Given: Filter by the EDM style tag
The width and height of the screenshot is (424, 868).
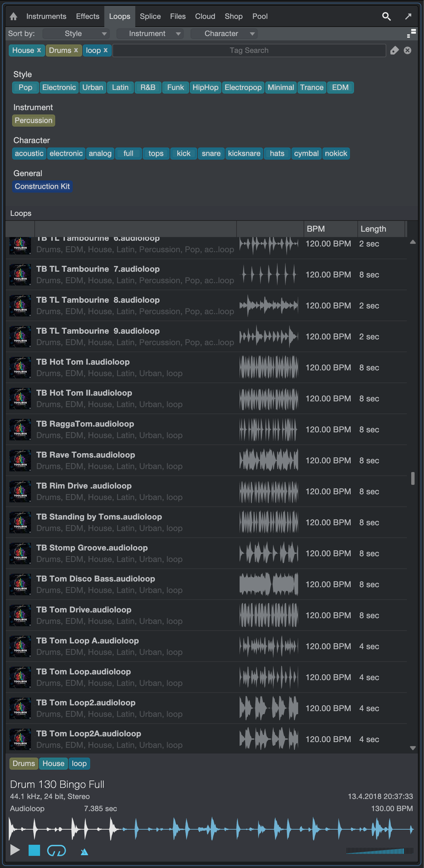Looking at the screenshot, I should (x=340, y=87).
